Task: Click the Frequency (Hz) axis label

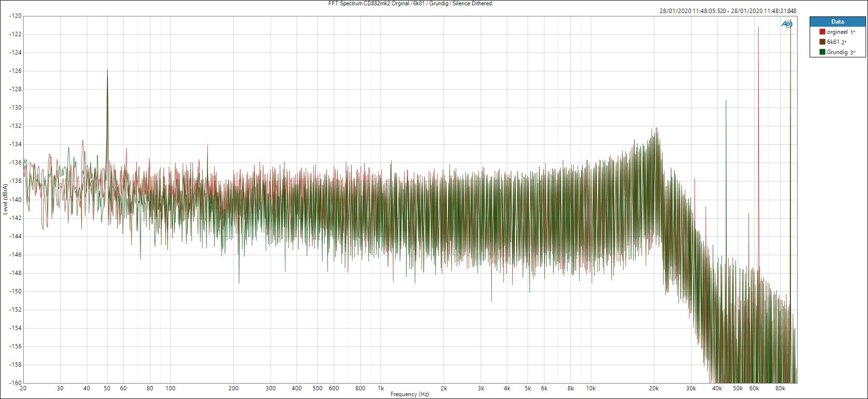Action: pos(409,394)
